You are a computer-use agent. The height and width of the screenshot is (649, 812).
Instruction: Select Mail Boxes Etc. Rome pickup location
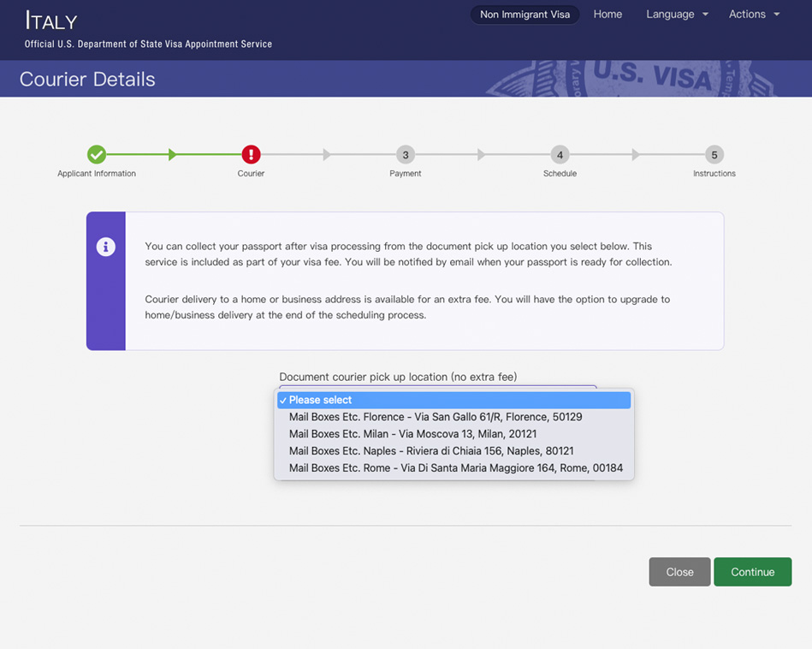pyautogui.click(x=453, y=468)
